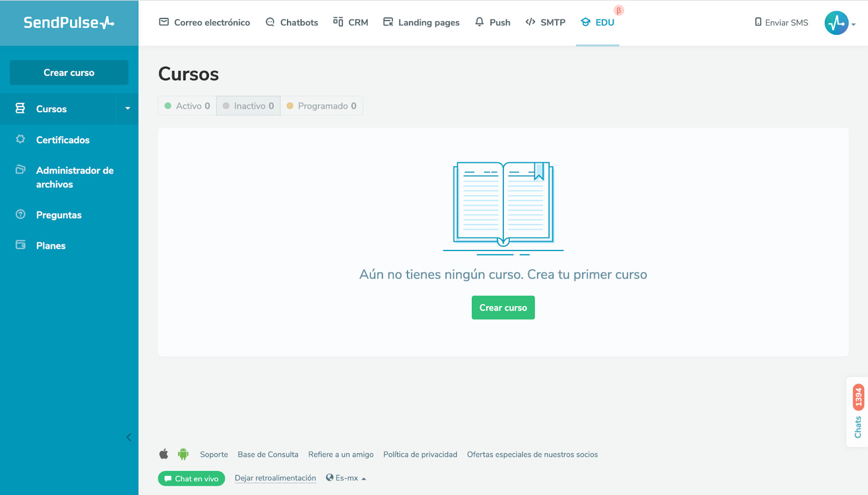
Task: Click the Apple icon in the footer
Action: (163, 454)
